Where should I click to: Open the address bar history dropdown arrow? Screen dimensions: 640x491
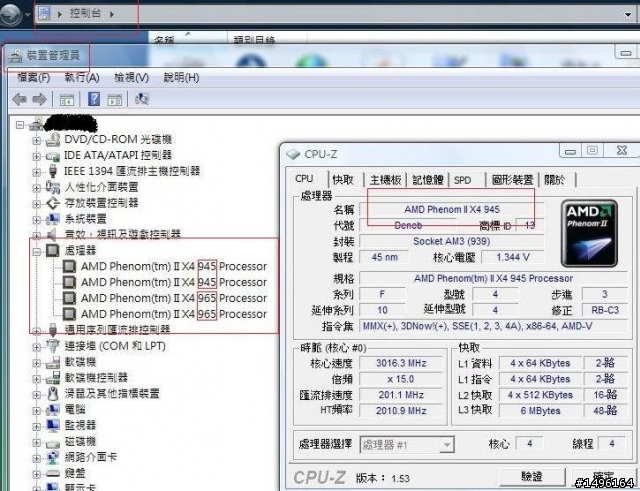click(x=628, y=15)
